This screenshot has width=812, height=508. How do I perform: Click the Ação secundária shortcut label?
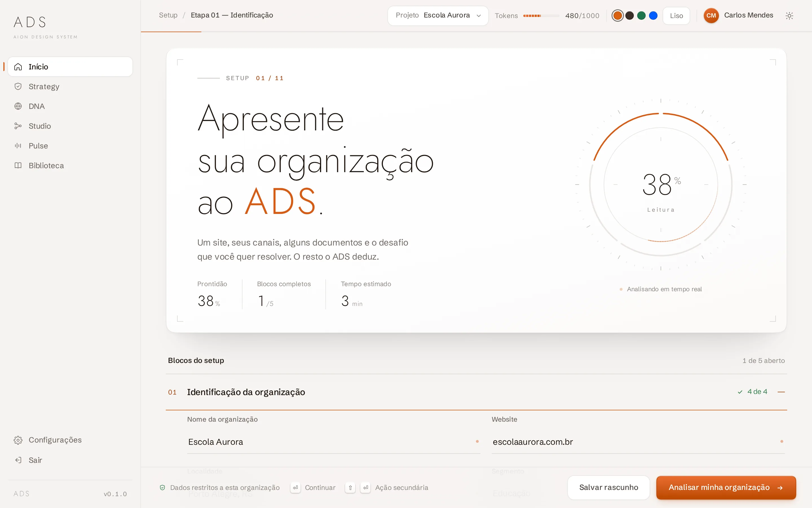(x=402, y=487)
